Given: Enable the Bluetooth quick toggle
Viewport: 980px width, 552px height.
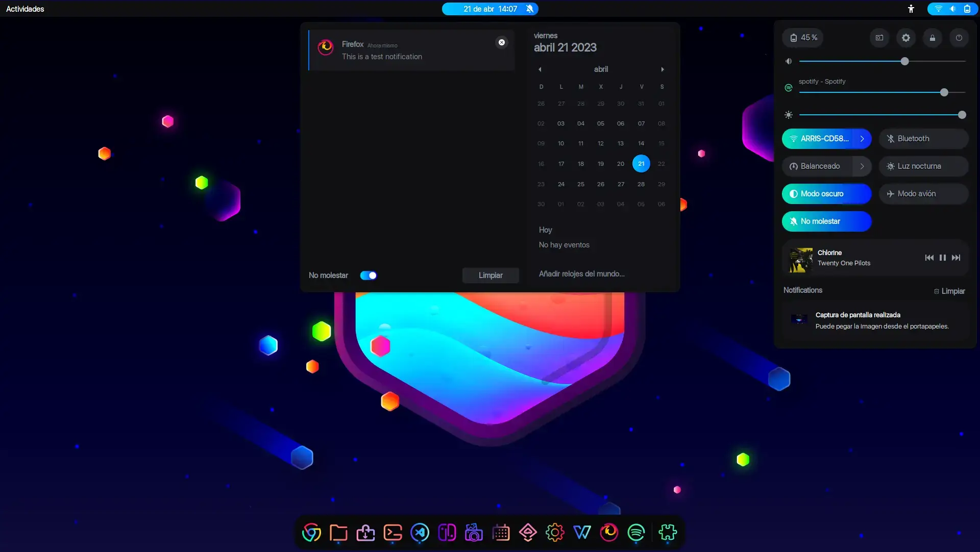Looking at the screenshot, I should pos(923,139).
